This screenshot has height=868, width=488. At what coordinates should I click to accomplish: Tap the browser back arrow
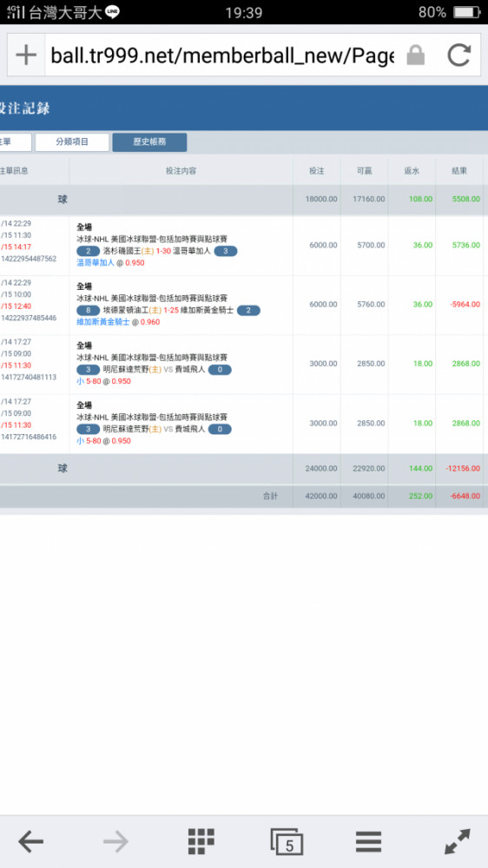(x=30, y=842)
